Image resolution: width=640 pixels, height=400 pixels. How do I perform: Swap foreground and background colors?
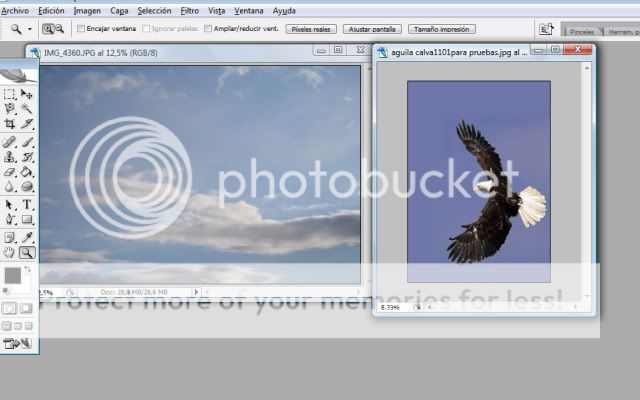click(x=28, y=269)
